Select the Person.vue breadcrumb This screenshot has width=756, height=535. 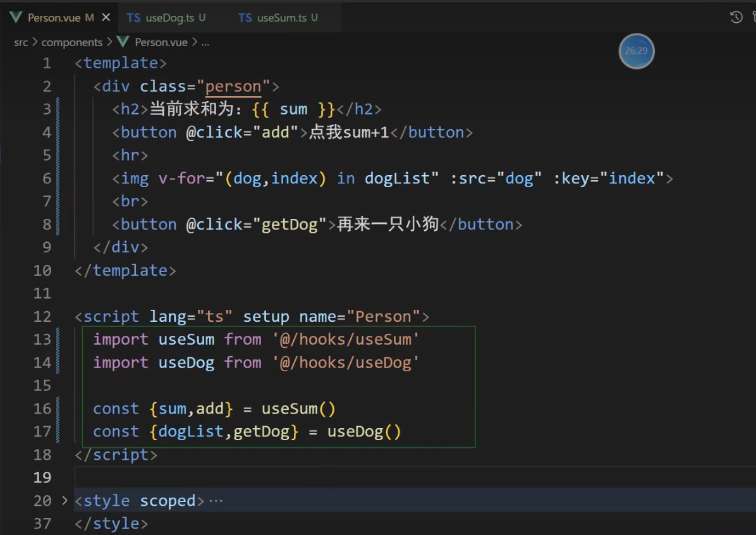161,42
